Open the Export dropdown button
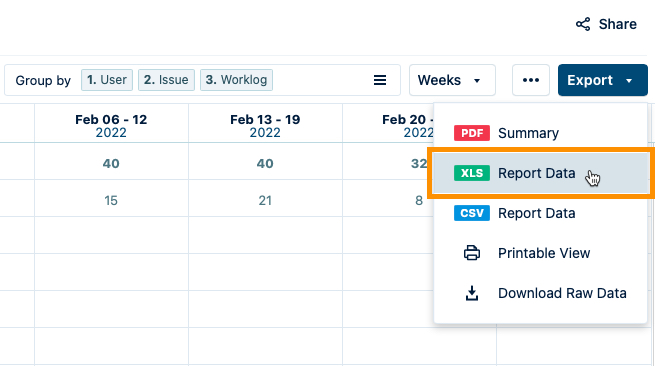Screen dimensions: 655x366 click(602, 80)
